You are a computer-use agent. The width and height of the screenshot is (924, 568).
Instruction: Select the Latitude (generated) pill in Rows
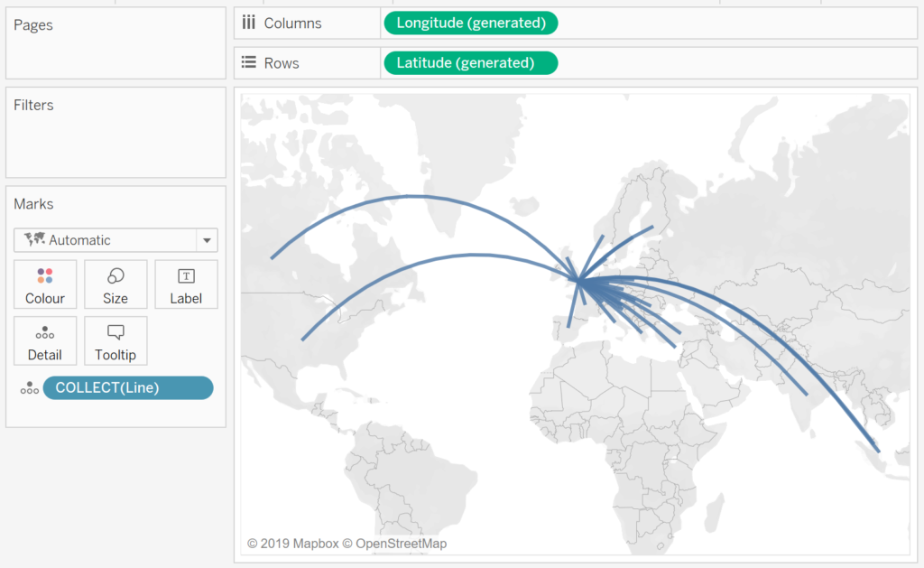coord(471,63)
